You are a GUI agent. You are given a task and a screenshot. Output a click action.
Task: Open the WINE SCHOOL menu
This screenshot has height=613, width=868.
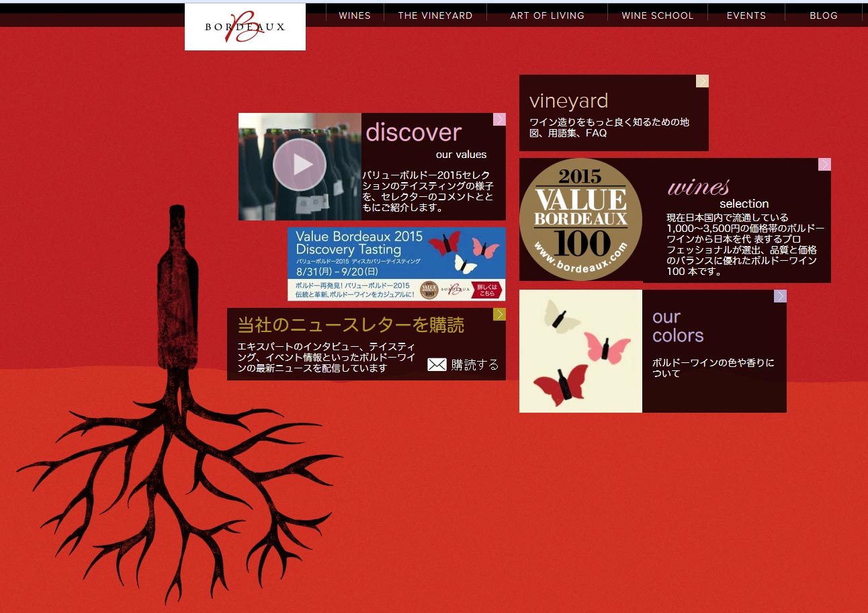(658, 15)
